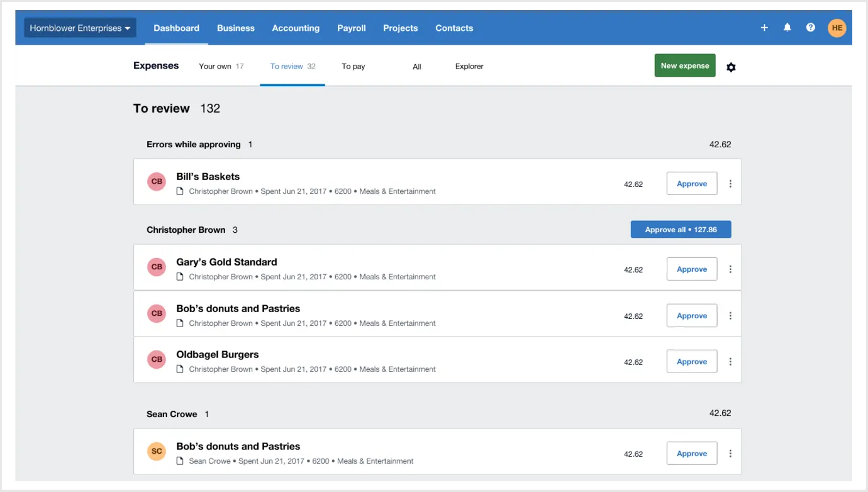Viewport: 868px width, 492px height.
Task: Click receipt icon on Gary's Gold Standard
Action: click(x=180, y=277)
